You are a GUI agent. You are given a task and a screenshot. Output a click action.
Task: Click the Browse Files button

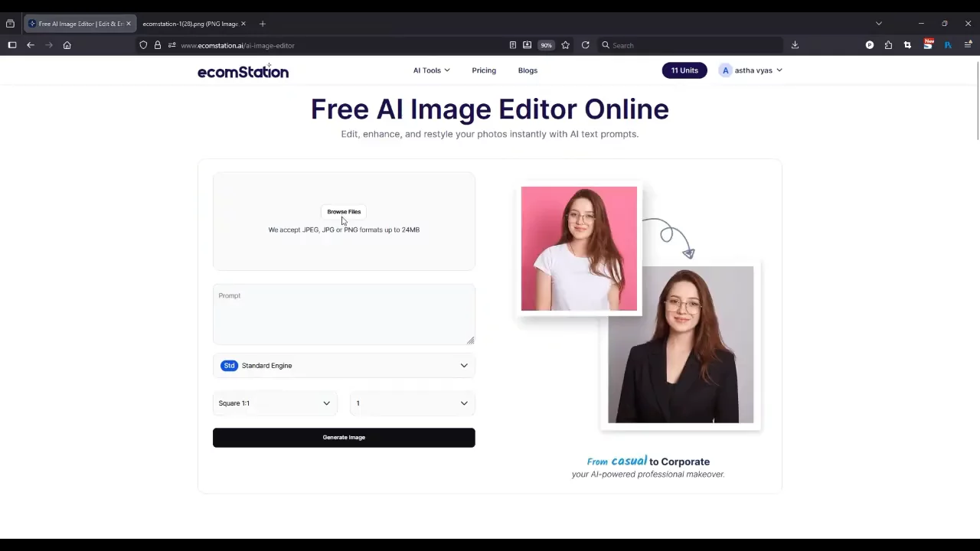pos(344,212)
